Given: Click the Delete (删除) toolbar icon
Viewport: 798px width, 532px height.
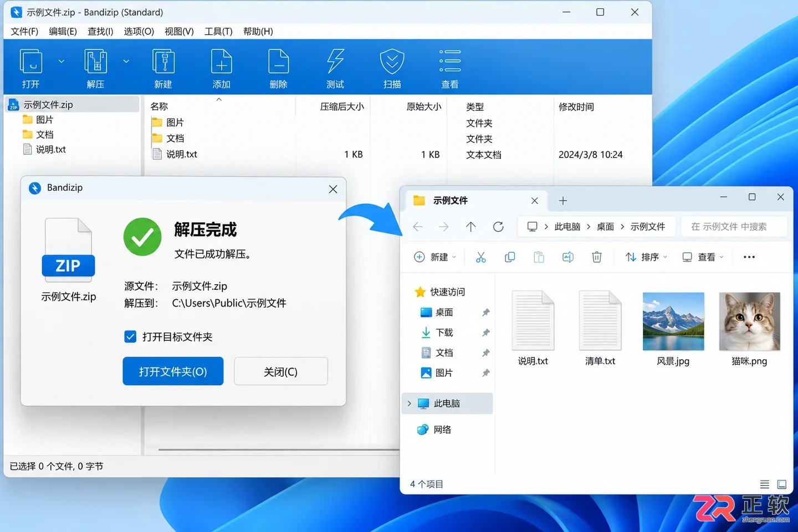Looking at the screenshot, I should click(279, 62).
